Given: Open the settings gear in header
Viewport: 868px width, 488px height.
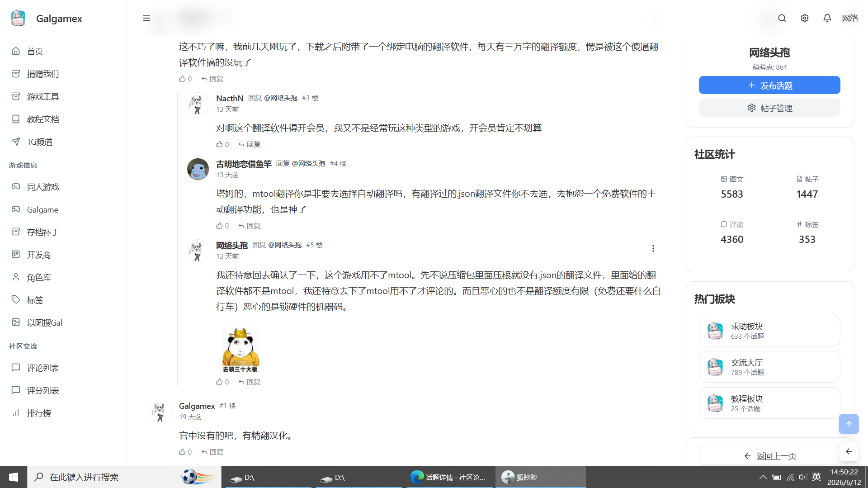Looking at the screenshot, I should click(804, 18).
